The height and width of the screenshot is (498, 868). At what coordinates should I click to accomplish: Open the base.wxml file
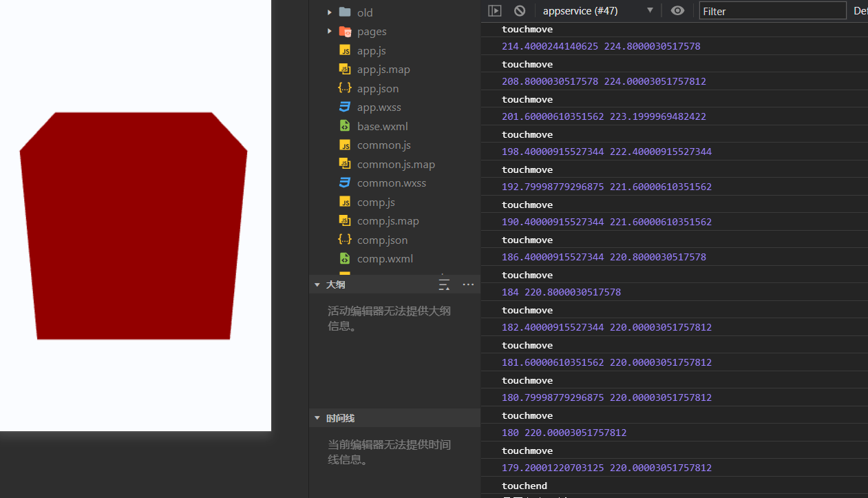coord(383,126)
